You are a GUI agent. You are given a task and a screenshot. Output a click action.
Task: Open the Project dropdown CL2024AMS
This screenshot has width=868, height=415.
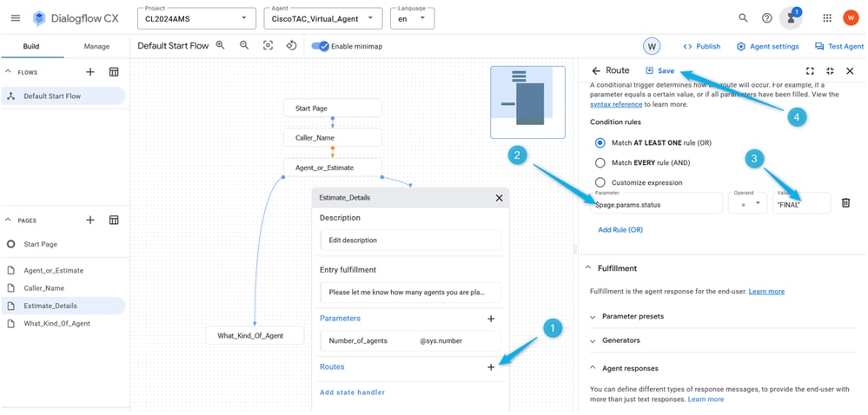(x=196, y=18)
